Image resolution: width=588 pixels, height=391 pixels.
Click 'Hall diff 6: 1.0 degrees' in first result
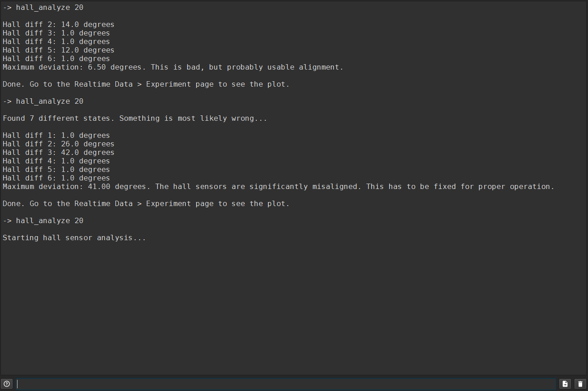(x=57, y=59)
